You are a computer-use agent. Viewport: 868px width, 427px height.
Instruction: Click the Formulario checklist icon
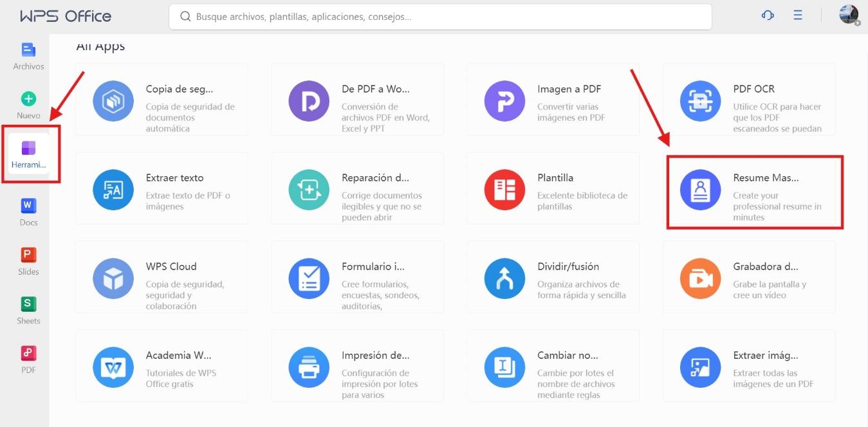point(309,278)
